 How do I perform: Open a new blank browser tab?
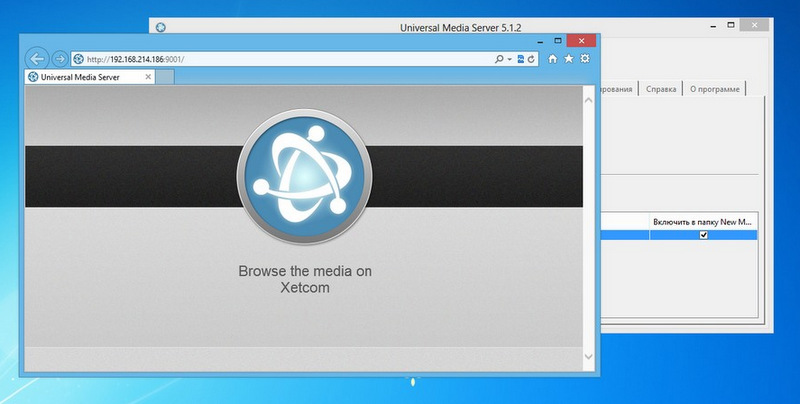tap(165, 77)
